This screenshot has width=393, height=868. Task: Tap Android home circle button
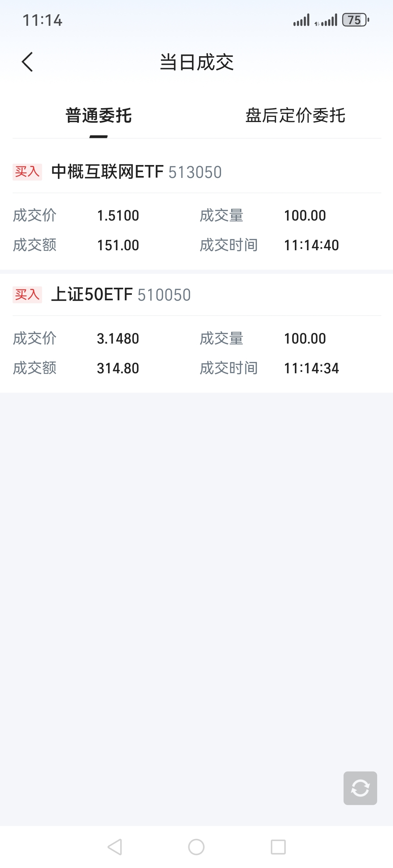click(x=196, y=847)
